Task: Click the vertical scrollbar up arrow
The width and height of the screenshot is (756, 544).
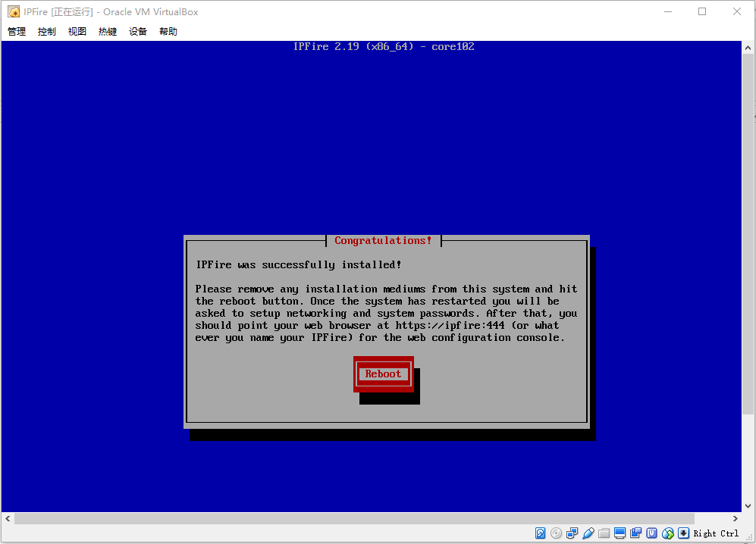Action: [x=748, y=48]
